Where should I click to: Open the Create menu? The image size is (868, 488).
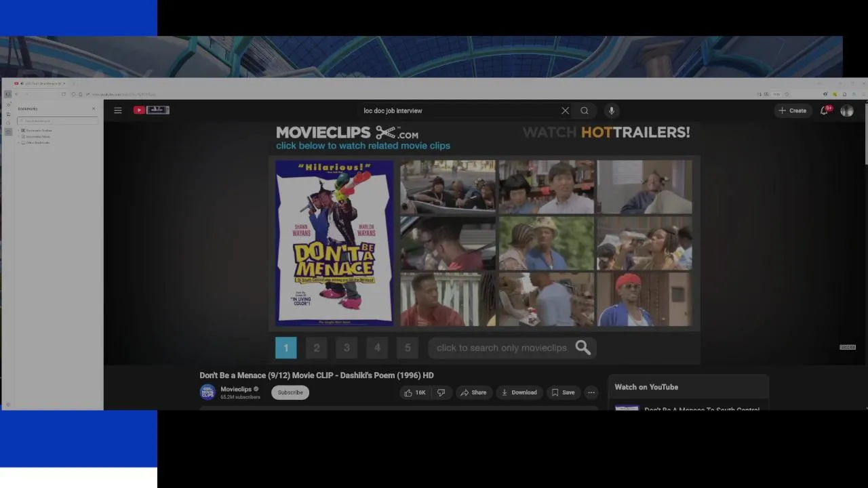pos(792,110)
